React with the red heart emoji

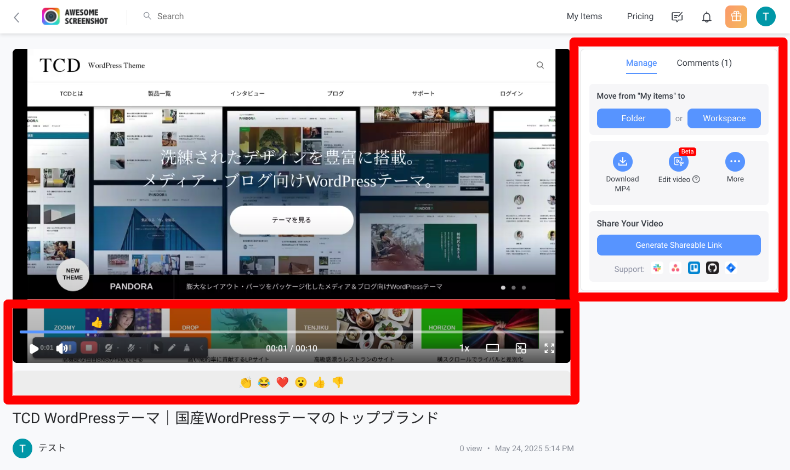282,383
